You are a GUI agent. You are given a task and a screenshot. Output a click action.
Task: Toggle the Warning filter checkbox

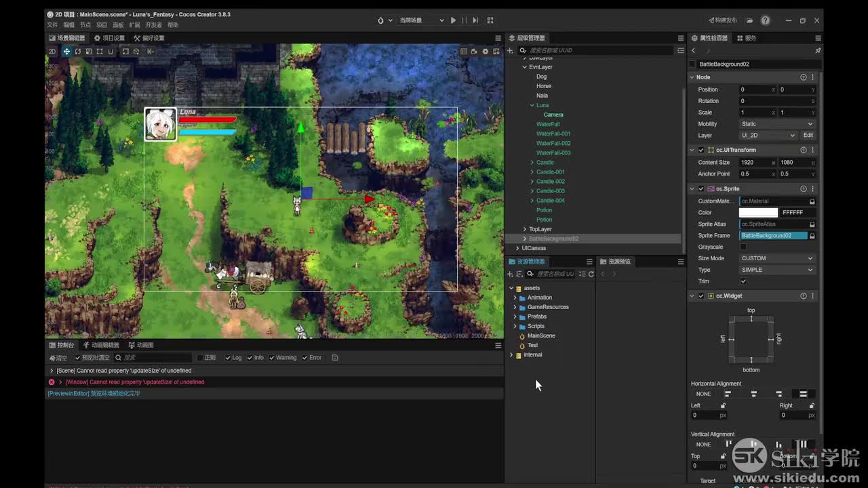tap(272, 358)
